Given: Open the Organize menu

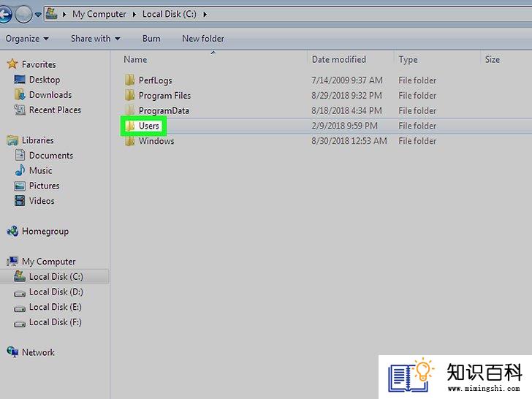Looking at the screenshot, I should (27, 39).
